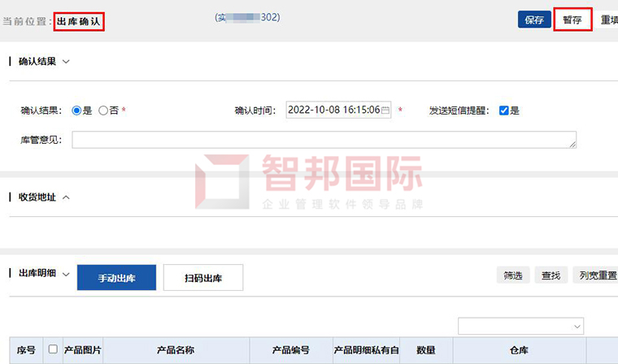Switch to 扫码出库 tab
This screenshot has height=364, width=618.
pos(203,278)
